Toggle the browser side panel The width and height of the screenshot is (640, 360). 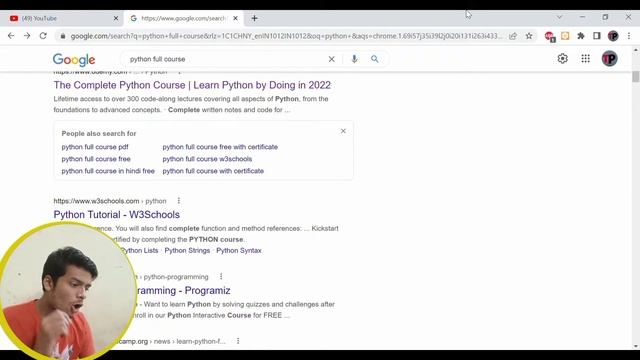click(597, 36)
